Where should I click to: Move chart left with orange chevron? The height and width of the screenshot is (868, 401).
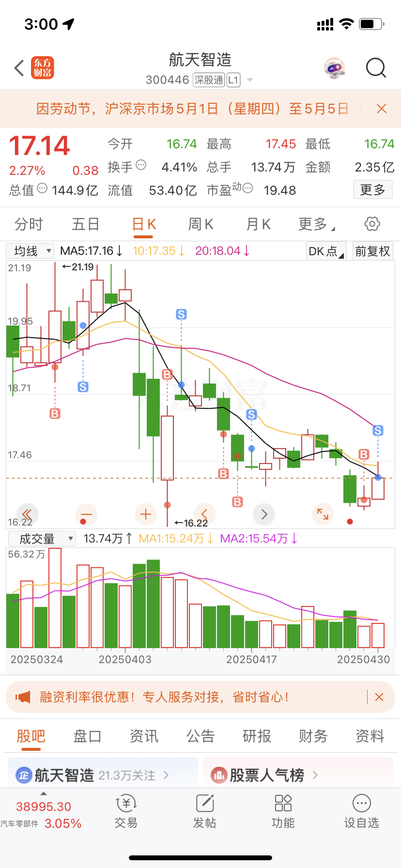tap(204, 514)
